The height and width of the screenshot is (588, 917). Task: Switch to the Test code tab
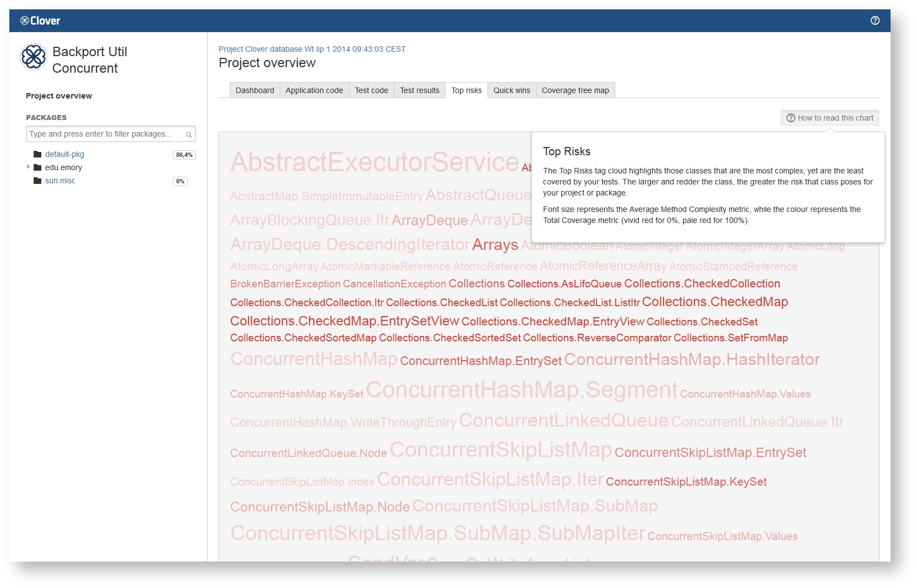pos(371,90)
